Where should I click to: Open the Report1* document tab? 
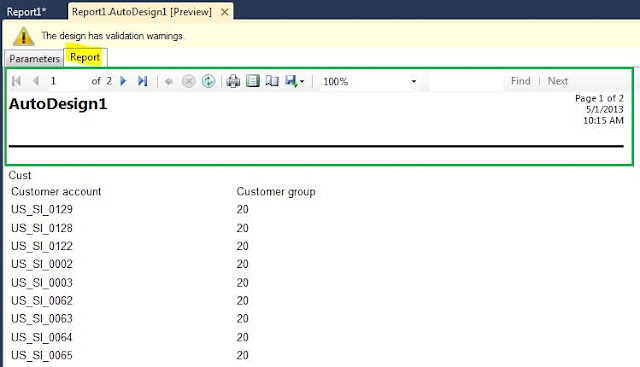click(x=27, y=12)
